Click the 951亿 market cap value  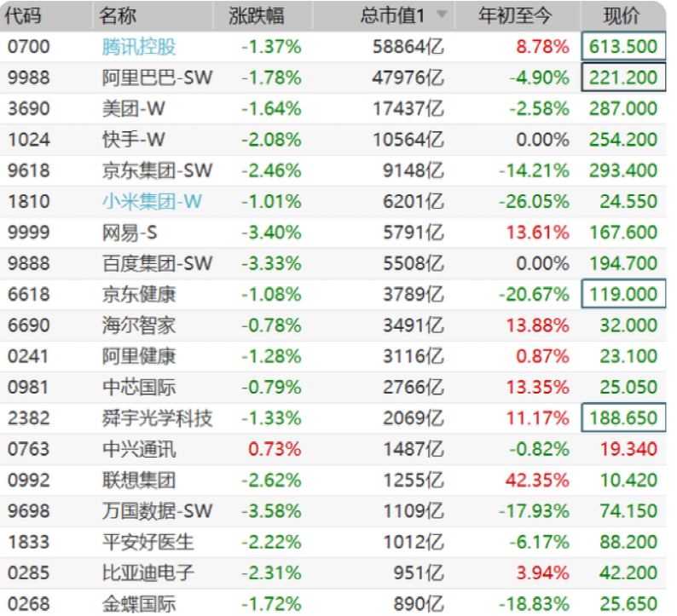click(x=419, y=573)
